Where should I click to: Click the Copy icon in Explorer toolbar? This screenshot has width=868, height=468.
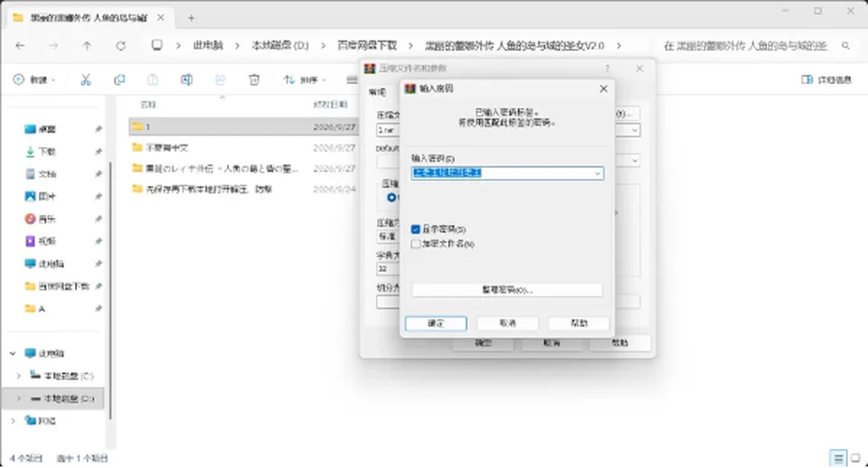click(x=119, y=80)
